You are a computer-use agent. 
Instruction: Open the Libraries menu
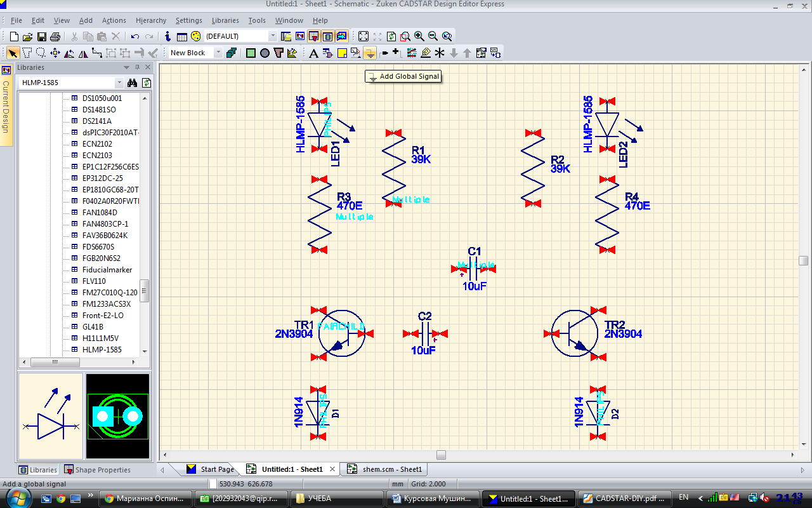225,20
